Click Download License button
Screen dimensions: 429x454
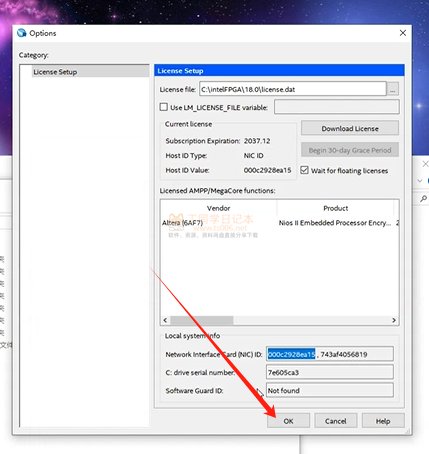tap(350, 128)
